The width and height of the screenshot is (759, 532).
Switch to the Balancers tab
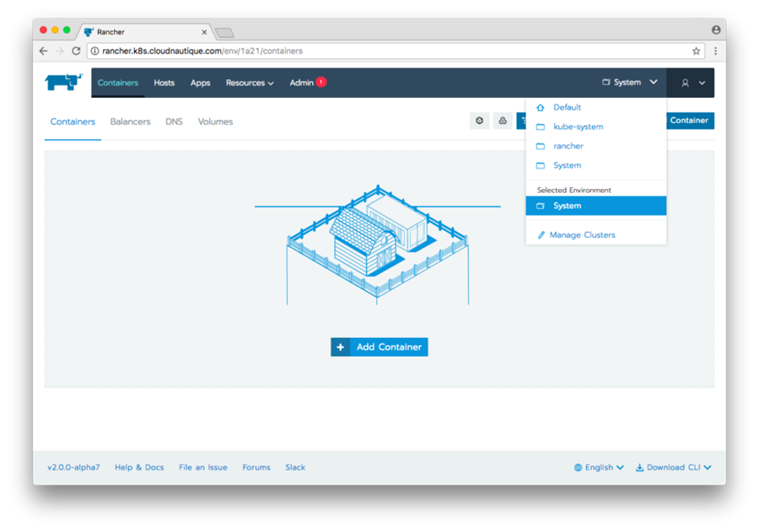130,121
